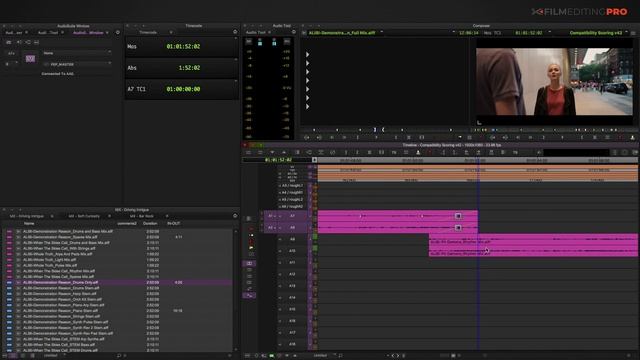The height and width of the screenshot is (360, 640).
Task: Click last icon in AudioSuite toolbar row
Action: [x=36, y=42]
